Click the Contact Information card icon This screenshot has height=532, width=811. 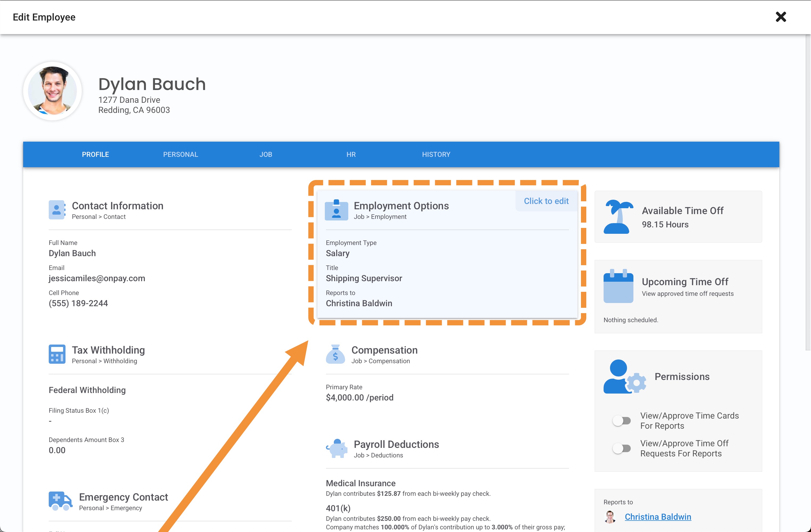click(56, 210)
